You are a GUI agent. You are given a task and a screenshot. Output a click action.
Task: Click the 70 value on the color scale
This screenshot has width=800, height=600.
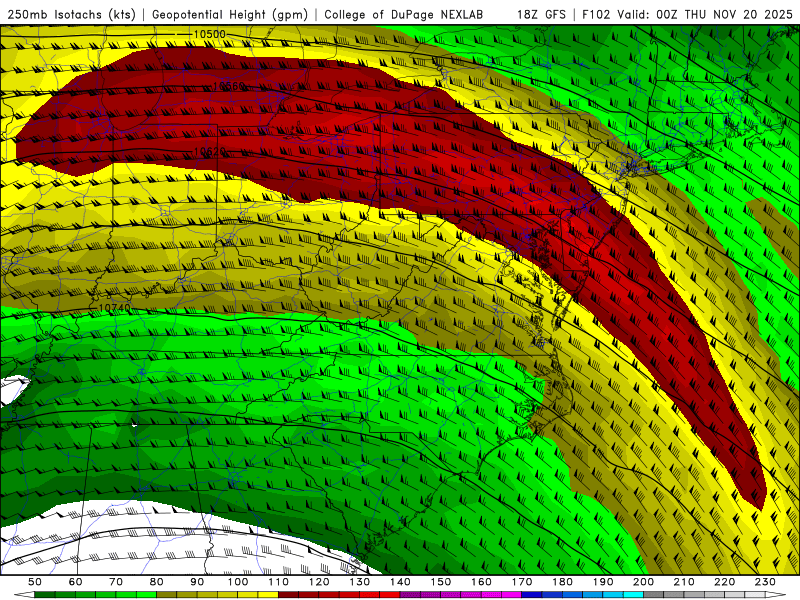(x=116, y=582)
